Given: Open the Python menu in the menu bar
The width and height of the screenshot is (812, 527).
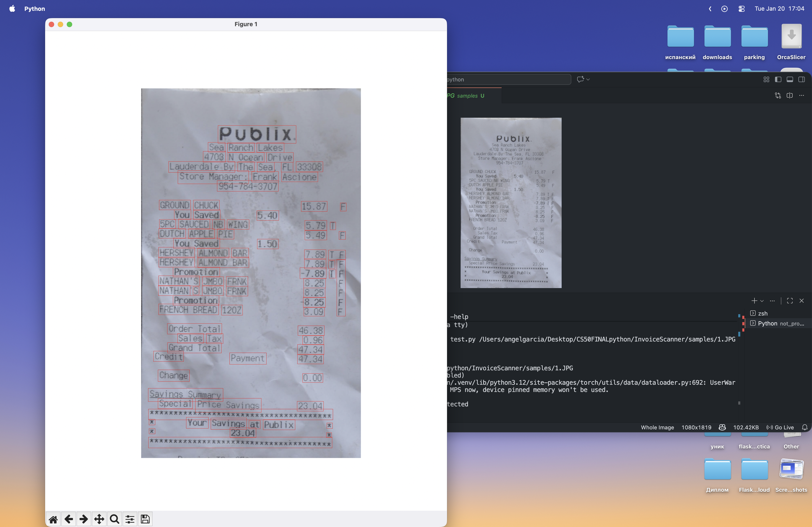Looking at the screenshot, I should pos(34,9).
